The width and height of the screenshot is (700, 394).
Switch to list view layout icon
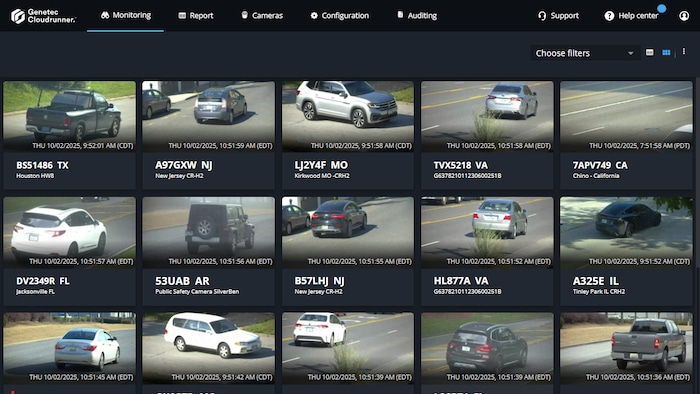point(650,53)
